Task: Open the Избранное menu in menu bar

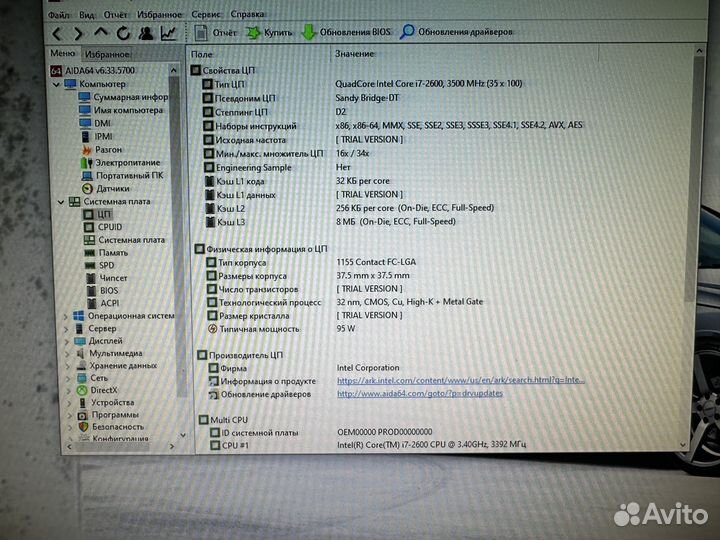Action: tap(159, 15)
